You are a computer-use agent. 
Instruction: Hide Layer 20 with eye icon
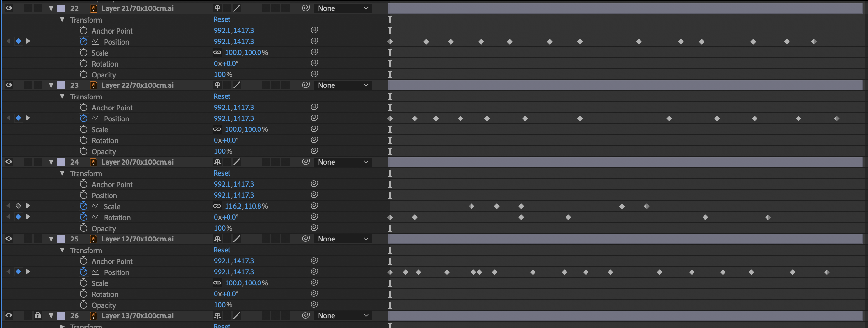pos(9,162)
